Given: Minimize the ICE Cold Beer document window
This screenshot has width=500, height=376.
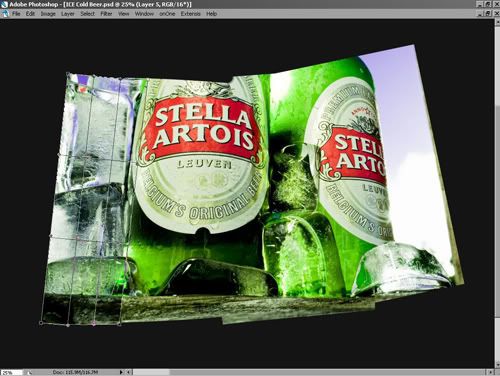Looking at the screenshot, I should pyautogui.click(x=480, y=13).
